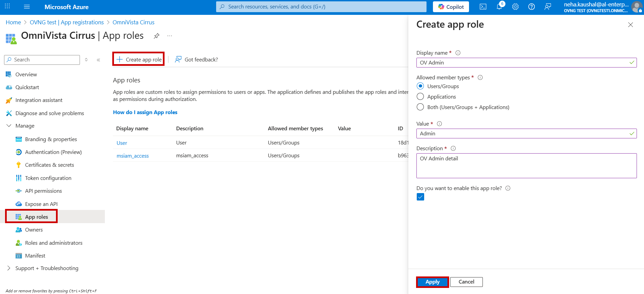Sort by Display name column header
The width and height of the screenshot is (644, 294).
[132, 129]
